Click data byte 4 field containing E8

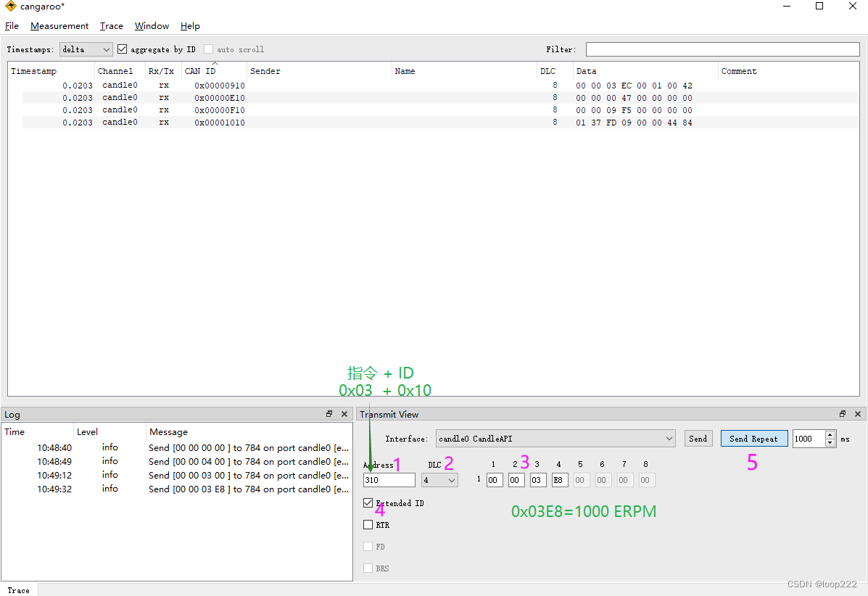tap(560, 480)
